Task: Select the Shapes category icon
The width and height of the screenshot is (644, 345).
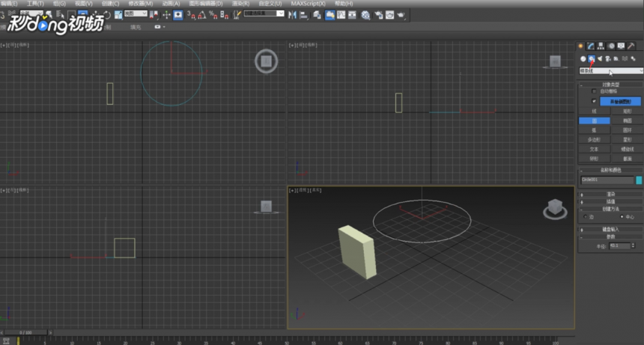Action: pyautogui.click(x=592, y=58)
